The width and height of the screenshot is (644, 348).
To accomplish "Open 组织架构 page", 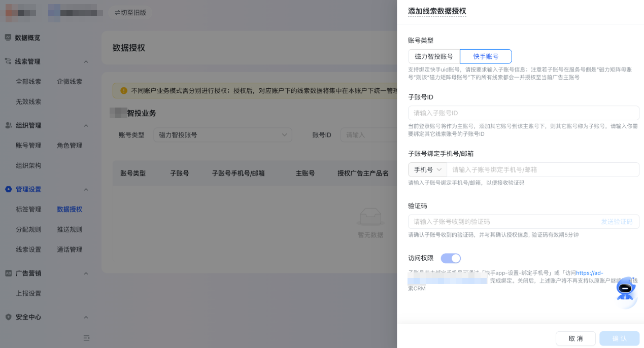I will tap(28, 165).
